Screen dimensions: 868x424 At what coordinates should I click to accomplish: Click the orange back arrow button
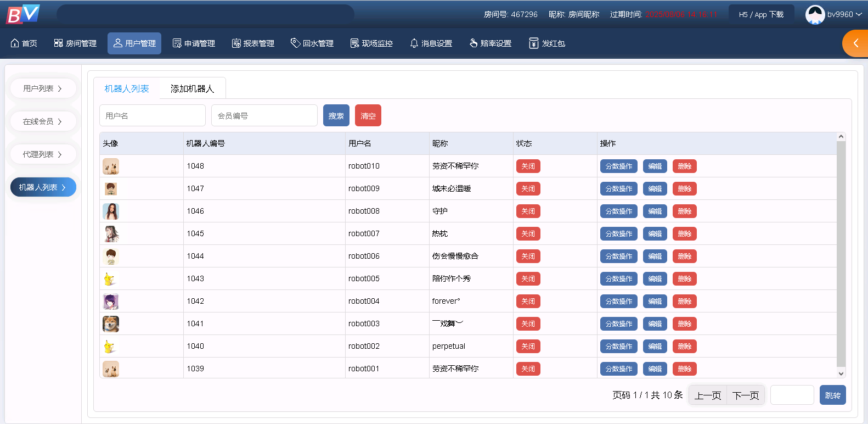[x=855, y=43]
